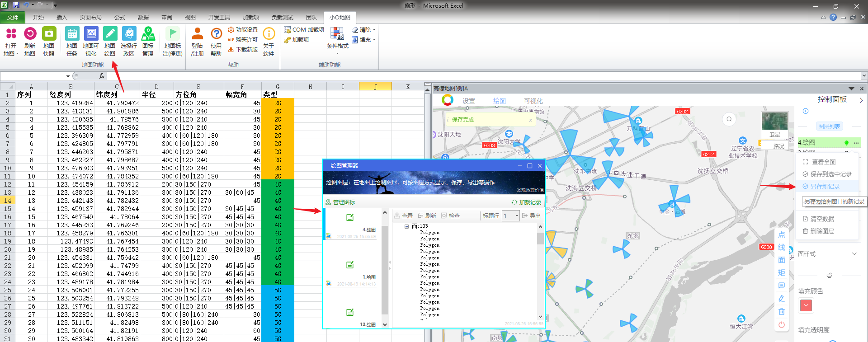868x342 pixels.
Task: Open the 设置 tab in map pane
Action: pyautogui.click(x=469, y=101)
